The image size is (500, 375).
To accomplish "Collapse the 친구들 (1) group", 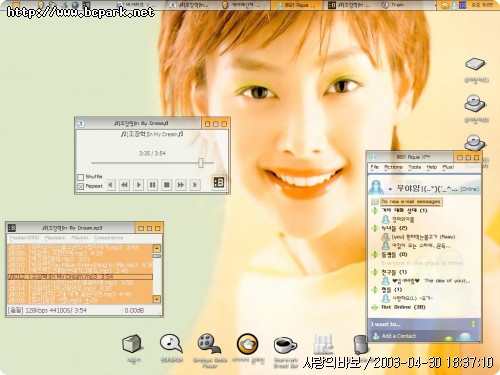I will pos(375,272).
